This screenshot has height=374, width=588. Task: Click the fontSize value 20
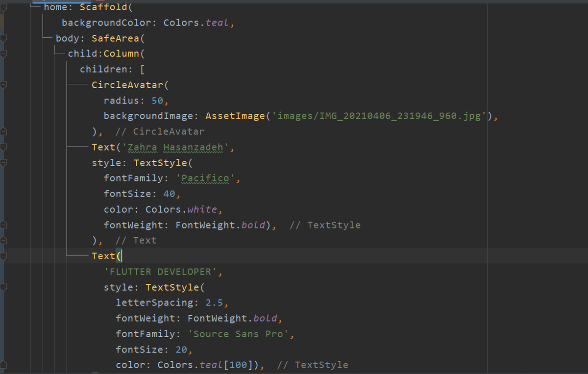(x=181, y=349)
